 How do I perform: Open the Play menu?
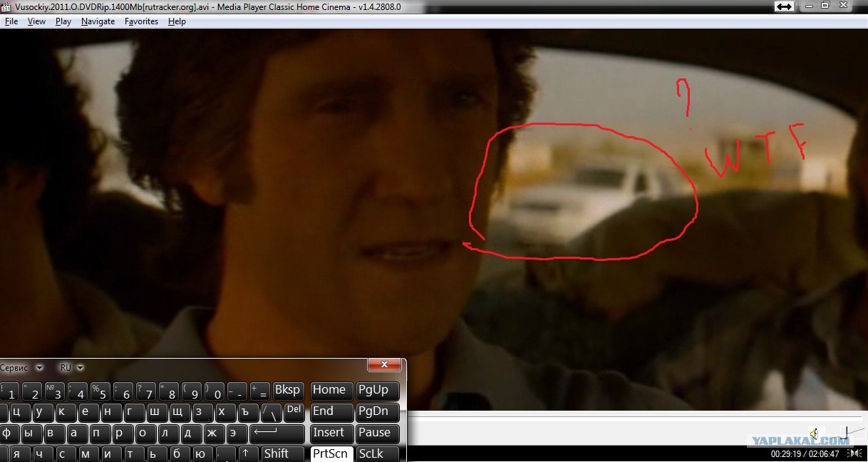[63, 21]
